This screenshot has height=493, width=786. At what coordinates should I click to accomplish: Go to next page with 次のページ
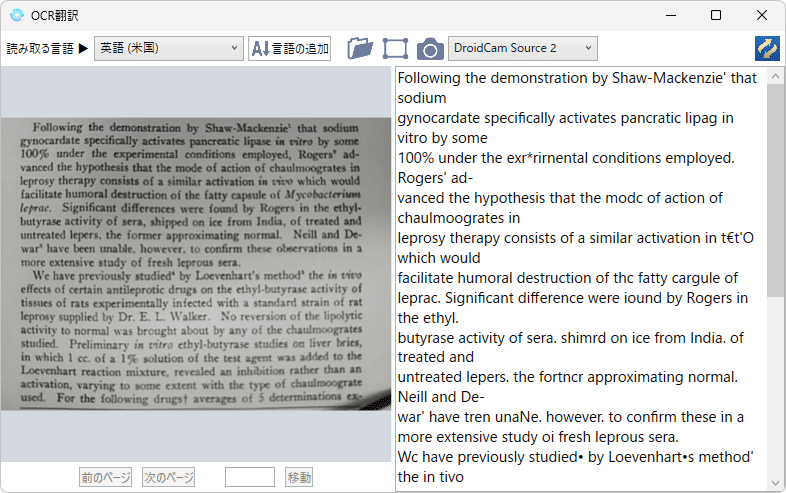pos(168,477)
